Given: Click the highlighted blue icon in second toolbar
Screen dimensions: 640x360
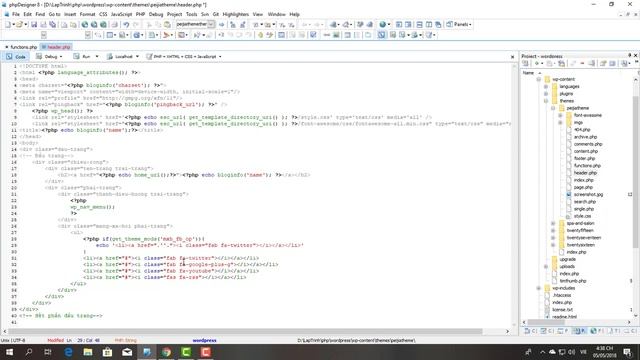Looking at the screenshot, I should [x=381, y=35].
